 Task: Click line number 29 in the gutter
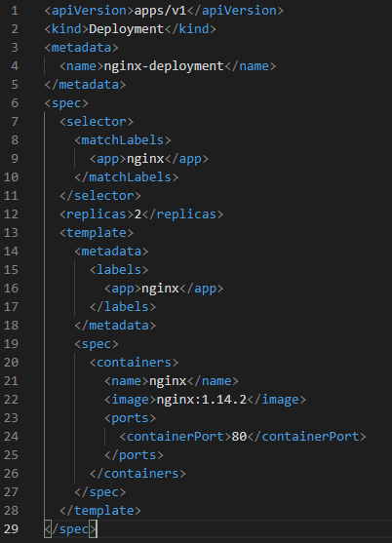coord(11,529)
